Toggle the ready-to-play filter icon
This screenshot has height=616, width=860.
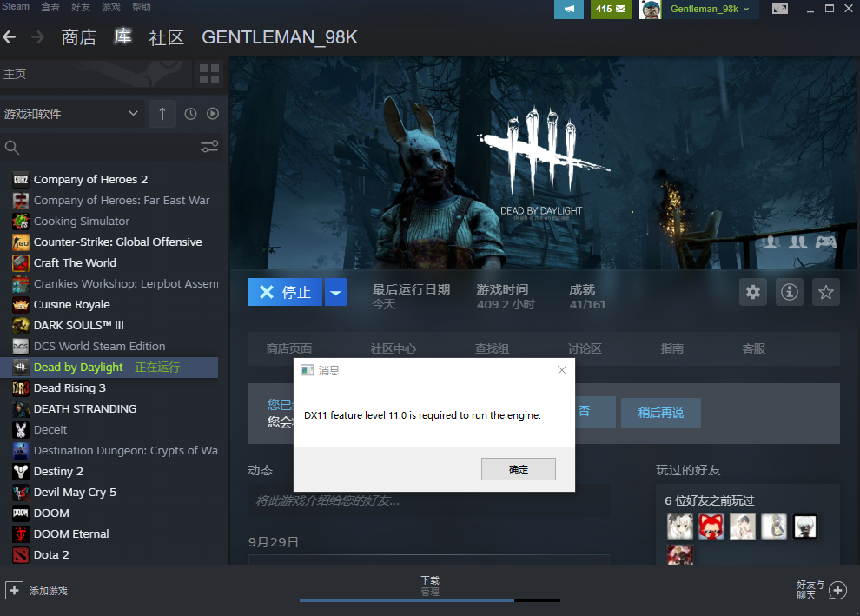[x=213, y=114]
